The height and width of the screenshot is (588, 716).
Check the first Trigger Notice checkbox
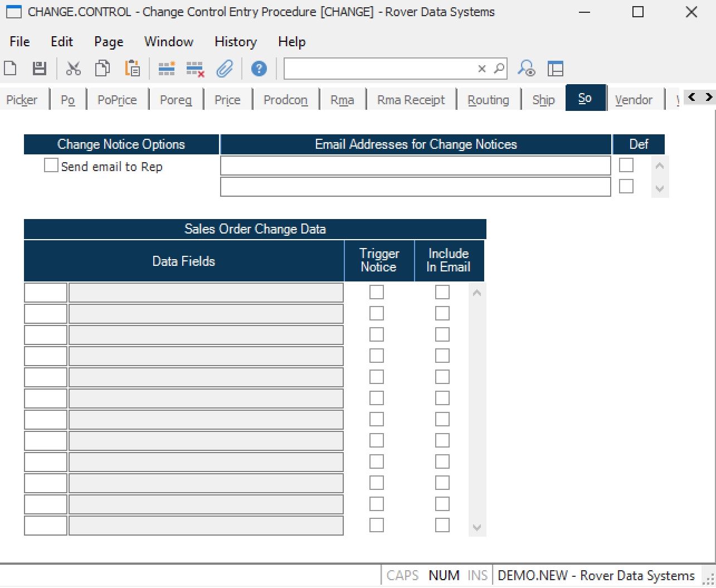click(x=377, y=292)
